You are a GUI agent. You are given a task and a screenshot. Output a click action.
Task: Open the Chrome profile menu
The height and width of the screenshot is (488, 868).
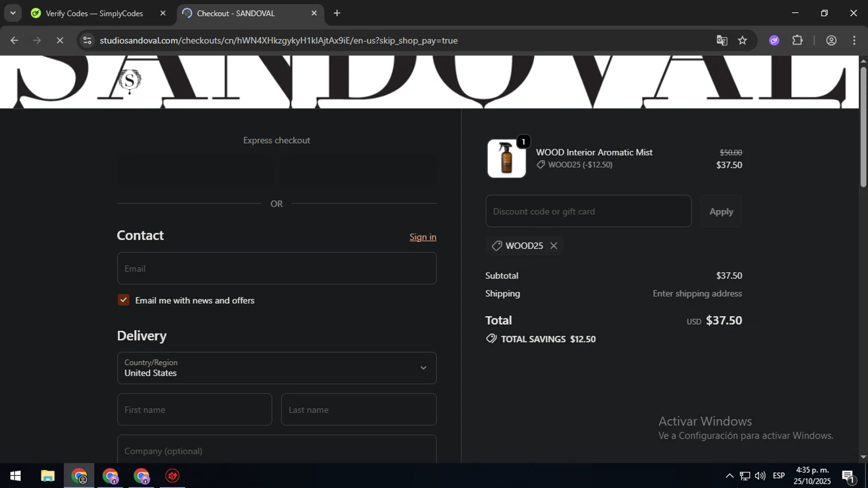click(832, 41)
